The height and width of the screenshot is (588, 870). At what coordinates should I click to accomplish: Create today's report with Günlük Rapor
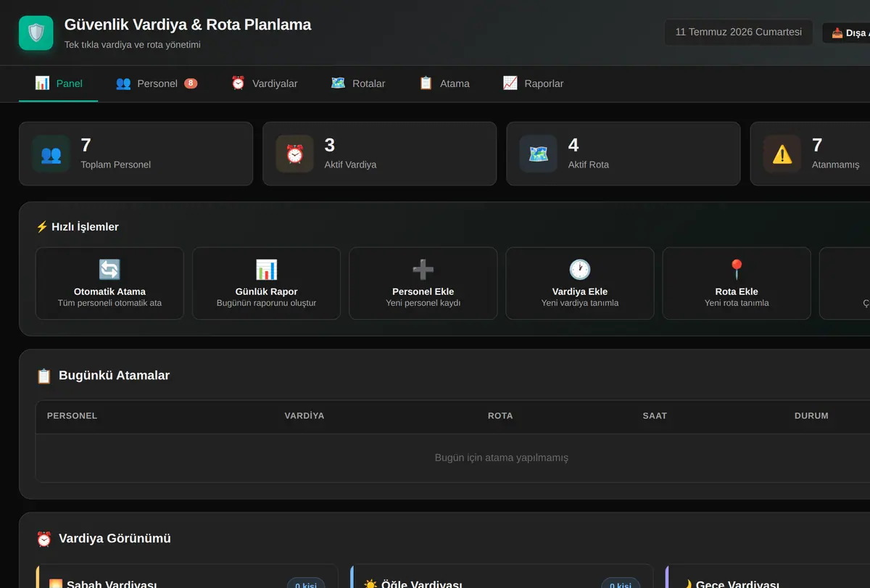click(x=266, y=283)
